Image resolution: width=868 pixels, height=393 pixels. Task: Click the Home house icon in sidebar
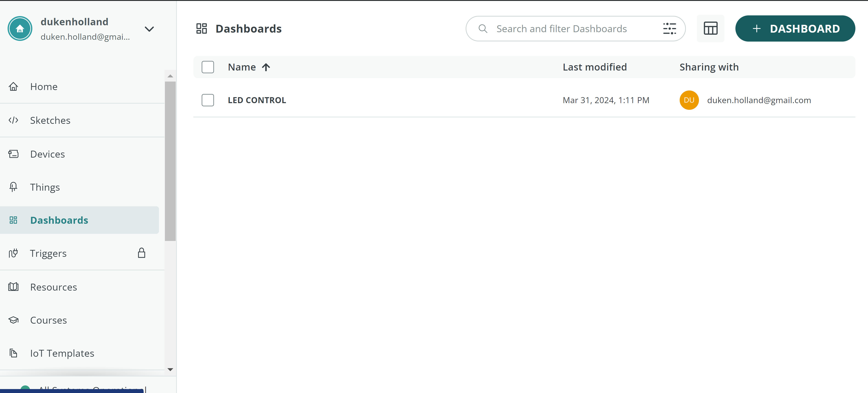(14, 87)
